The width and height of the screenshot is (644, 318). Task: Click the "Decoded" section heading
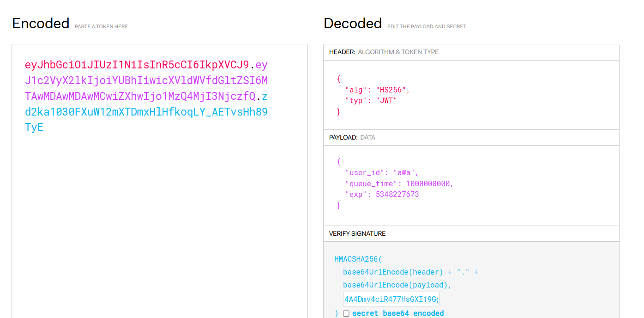(353, 23)
